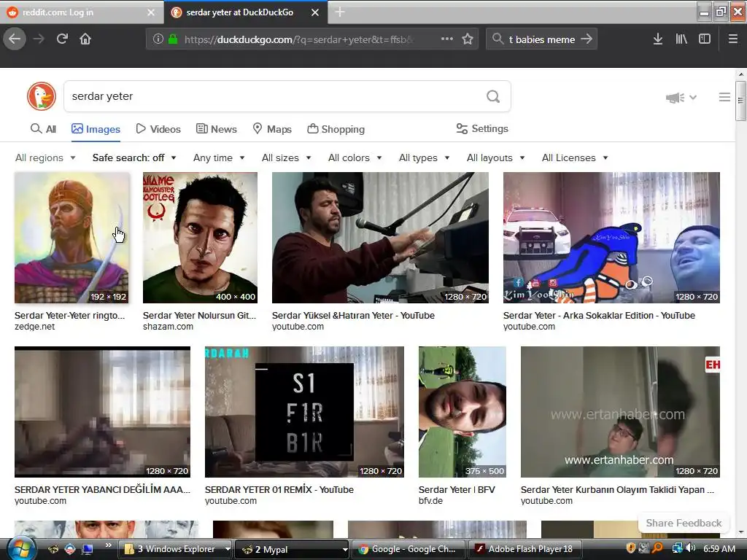Switch to the Maps results tab

[x=272, y=129]
